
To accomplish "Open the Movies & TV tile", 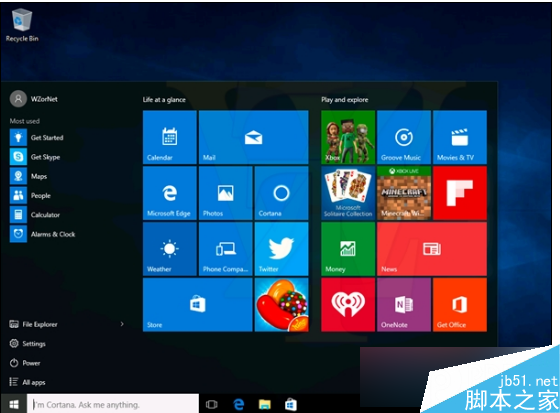I will (460, 137).
